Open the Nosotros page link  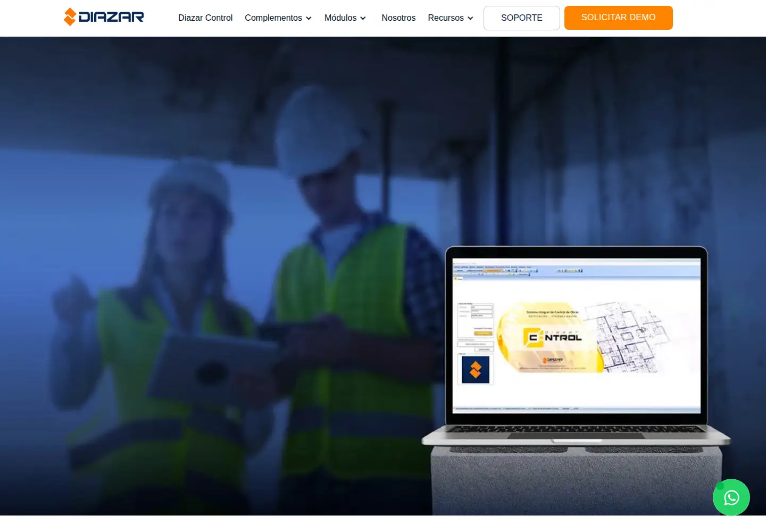(398, 18)
